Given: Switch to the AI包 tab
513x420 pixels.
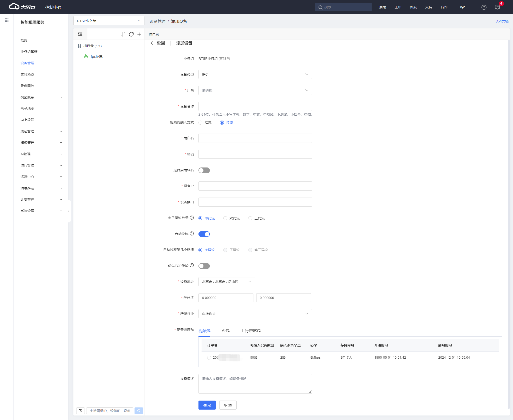Looking at the screenshot, I should [225, 331].
